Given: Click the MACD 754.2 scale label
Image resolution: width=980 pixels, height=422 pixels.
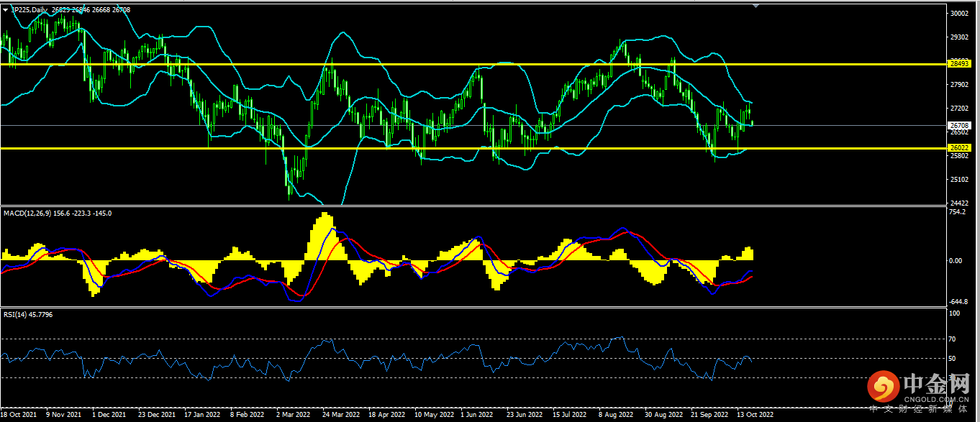Looking at the screenshot, I should (958, 213).
